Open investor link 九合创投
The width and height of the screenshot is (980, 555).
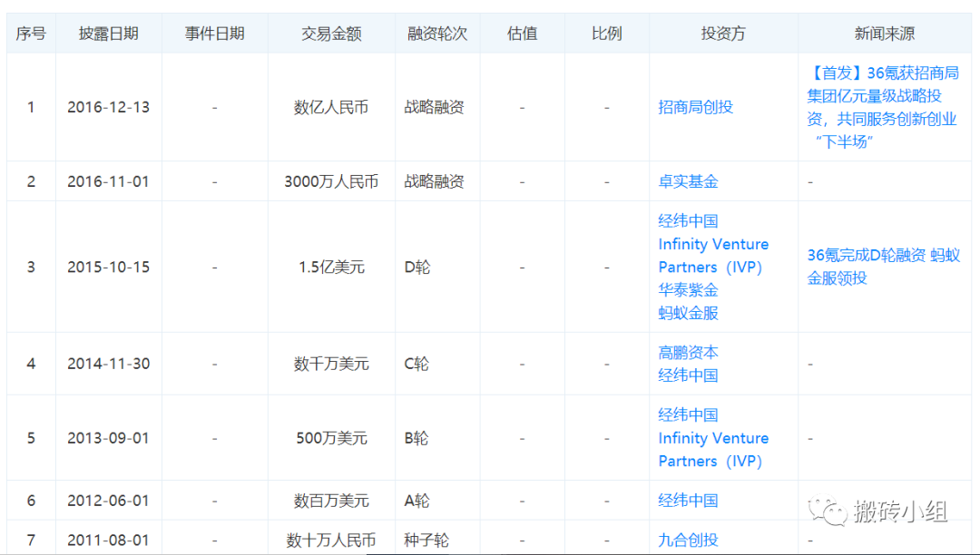coord(688,540)
